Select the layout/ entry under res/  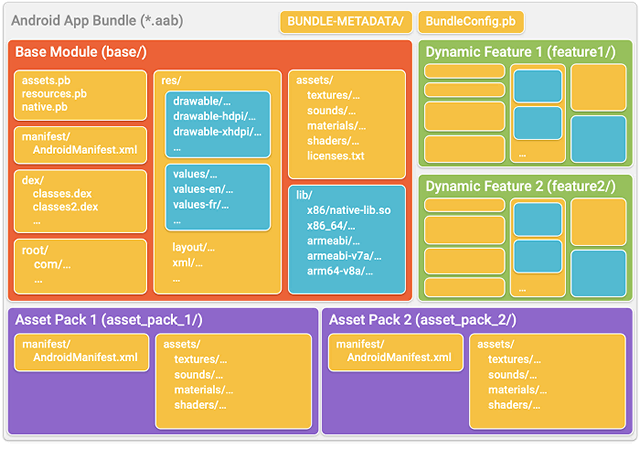click(x=193, y=247)
